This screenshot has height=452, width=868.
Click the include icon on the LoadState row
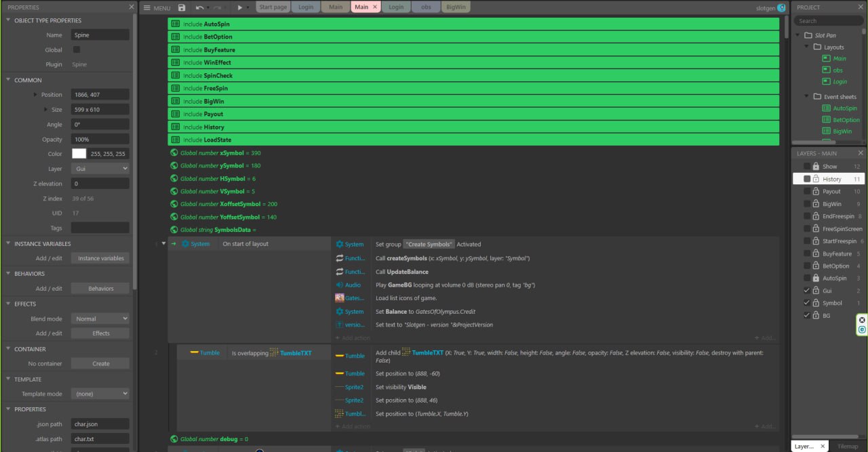pyautogui.click(x=176, y=140)
